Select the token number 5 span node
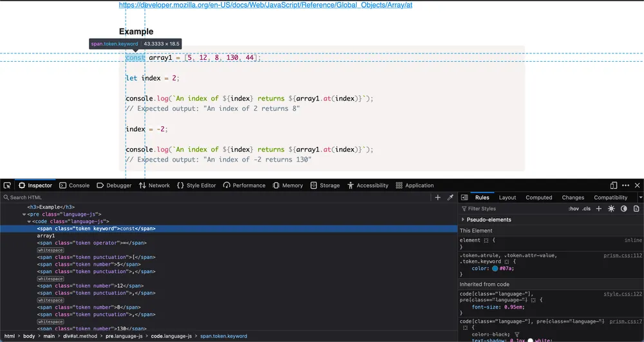This screenshot has width=644, height=342. click(x=89, y=265)
